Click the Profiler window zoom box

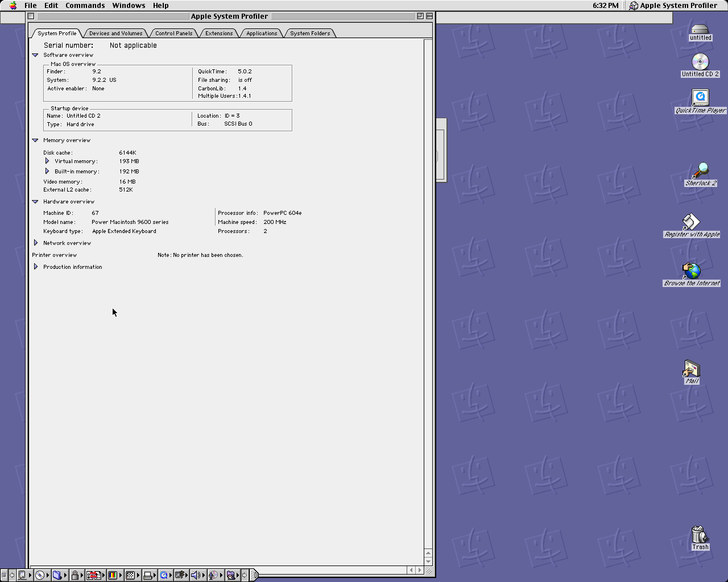point(420,16)
